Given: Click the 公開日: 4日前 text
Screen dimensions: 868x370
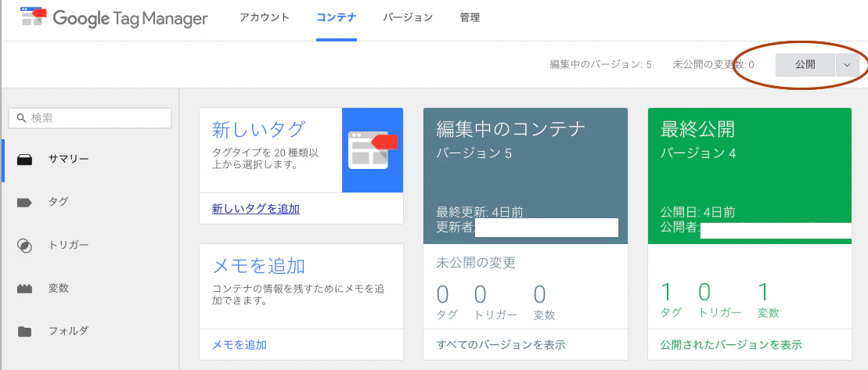Looking at the screenshot, I should (697, 212).
